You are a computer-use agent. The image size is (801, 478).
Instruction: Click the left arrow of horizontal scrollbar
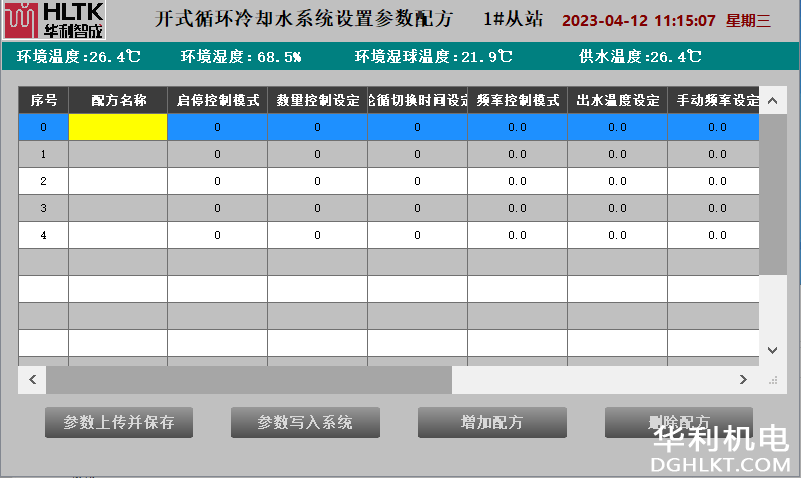pyautogui.click(x=32, y=380)
